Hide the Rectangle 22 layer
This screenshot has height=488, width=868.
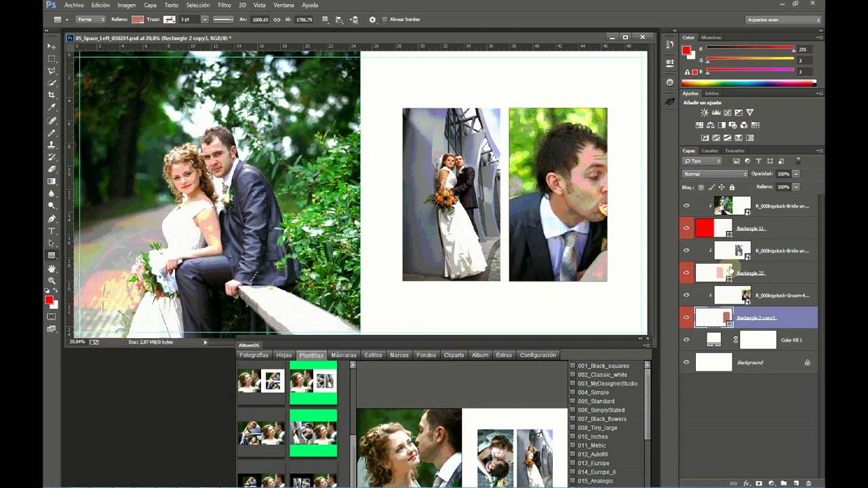click(686, 273)
